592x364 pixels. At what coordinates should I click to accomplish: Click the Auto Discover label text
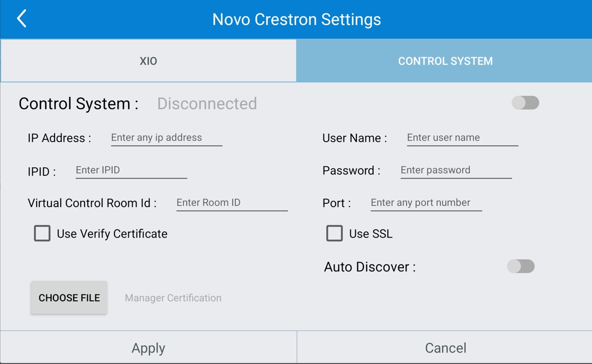click(x=369, y=267)
